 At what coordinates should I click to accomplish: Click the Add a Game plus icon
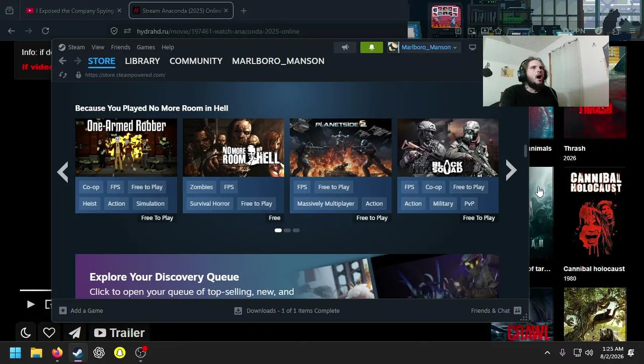pyautogui.click(x=63, y=310)
